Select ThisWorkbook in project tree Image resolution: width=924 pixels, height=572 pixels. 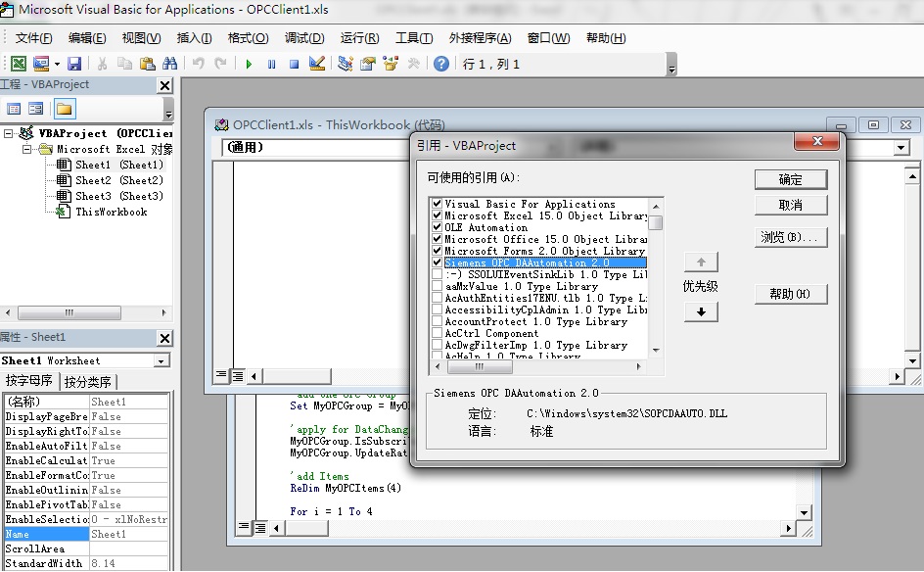tap(111, 212)
